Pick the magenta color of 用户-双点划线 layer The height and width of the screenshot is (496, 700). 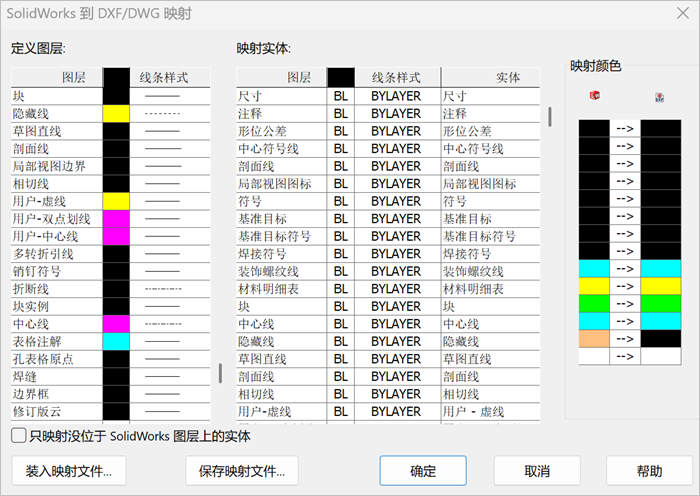coord(116,219)
